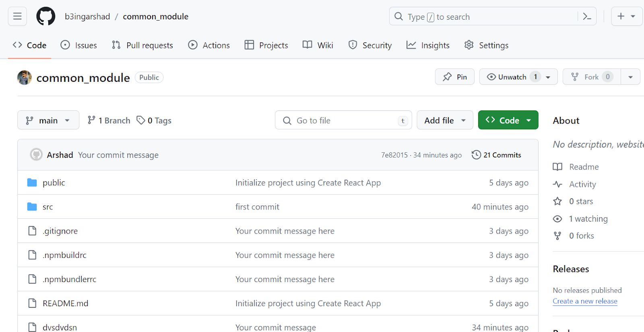The width and height of the screenshot is (644, 332).
Task: Open the README.md file
Action: coord(66,303)
